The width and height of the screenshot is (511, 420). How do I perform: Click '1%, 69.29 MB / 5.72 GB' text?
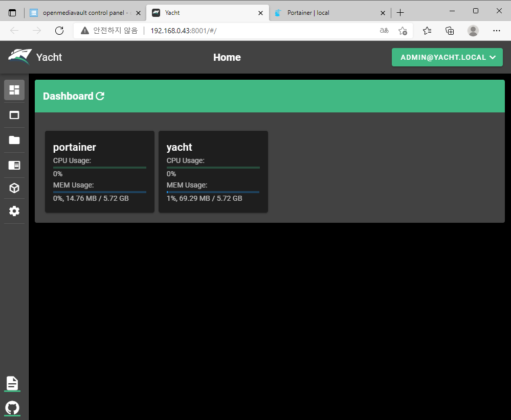[204, 198]
